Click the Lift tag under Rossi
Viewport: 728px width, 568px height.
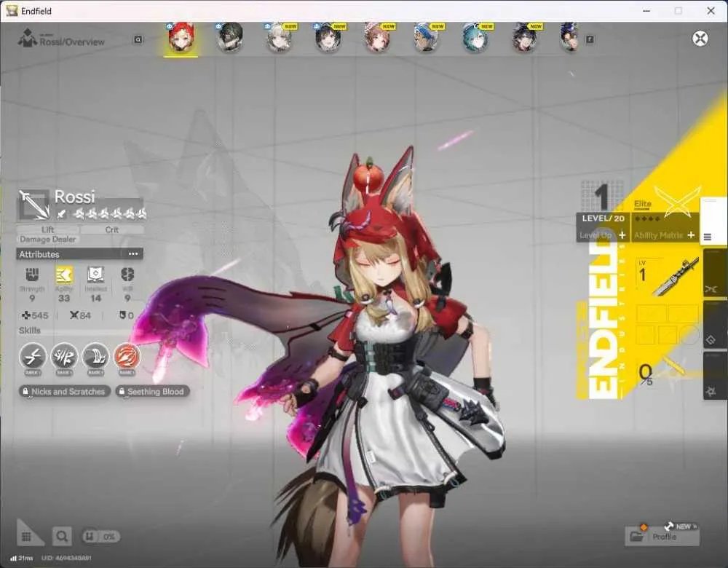click(x=48, y=229)
